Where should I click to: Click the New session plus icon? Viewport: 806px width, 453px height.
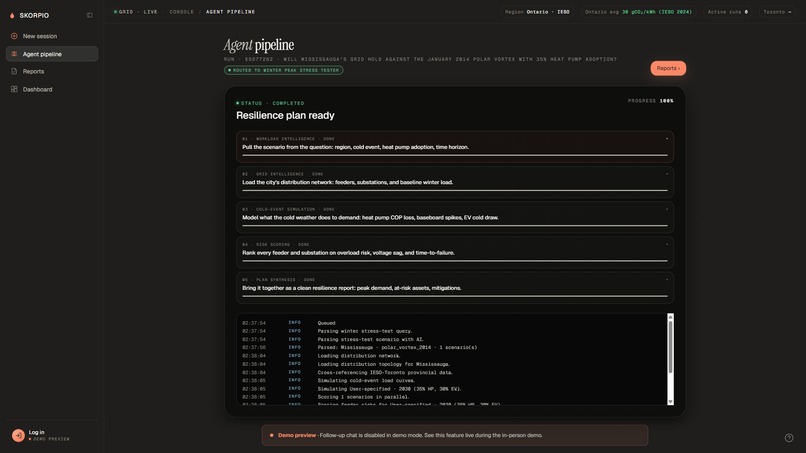coord(14,36)
